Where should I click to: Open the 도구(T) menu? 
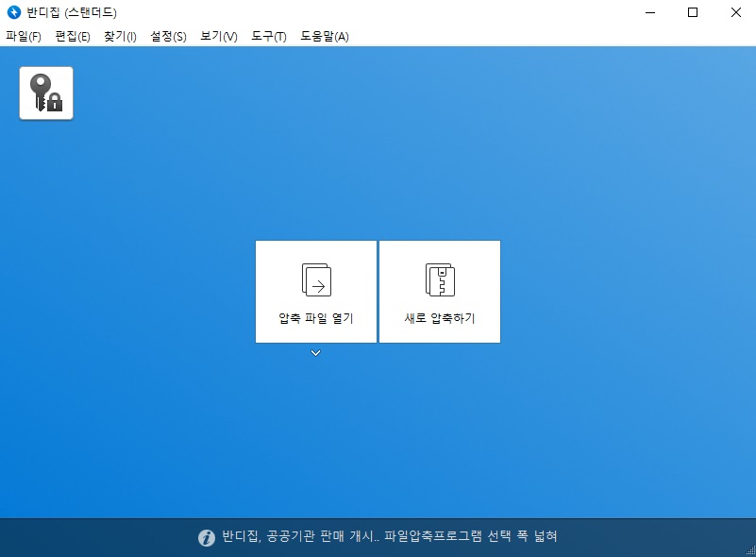[x=268, y=36]
